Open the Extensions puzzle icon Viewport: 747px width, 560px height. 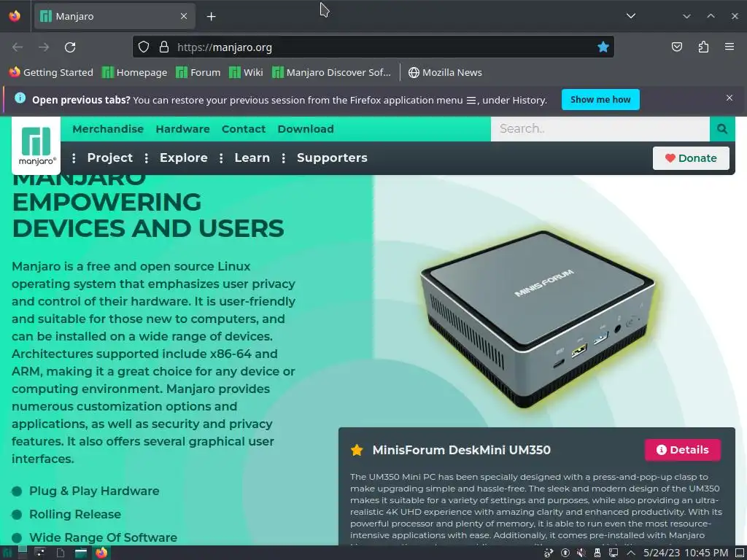point(703,47)
